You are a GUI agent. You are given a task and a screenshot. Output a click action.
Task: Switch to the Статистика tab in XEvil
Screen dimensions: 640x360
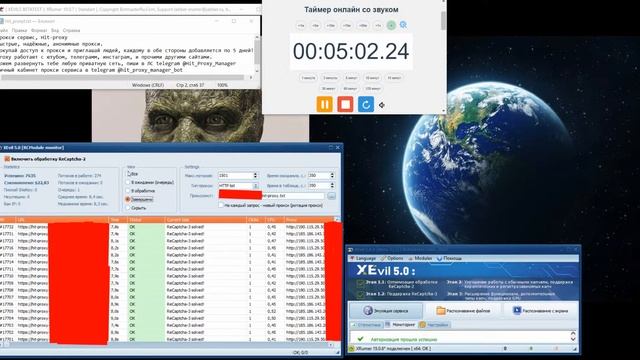click(366, 325)
